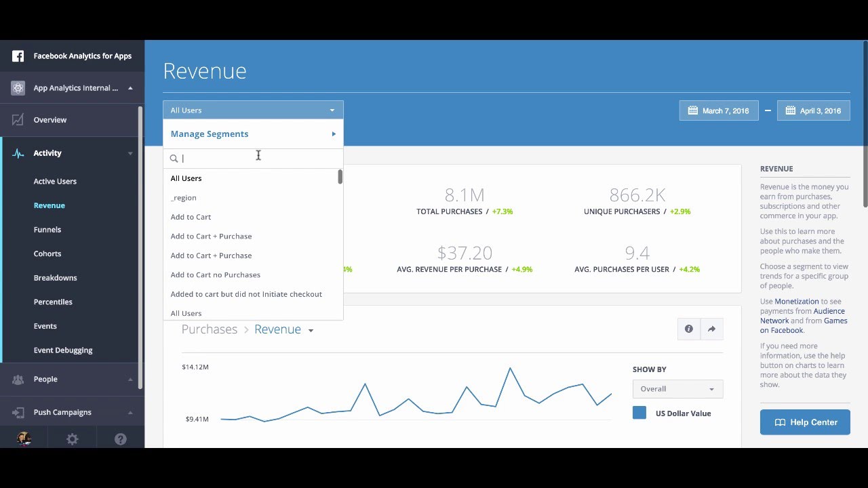Expand Manage Segments submenu

tap(253, 134)
